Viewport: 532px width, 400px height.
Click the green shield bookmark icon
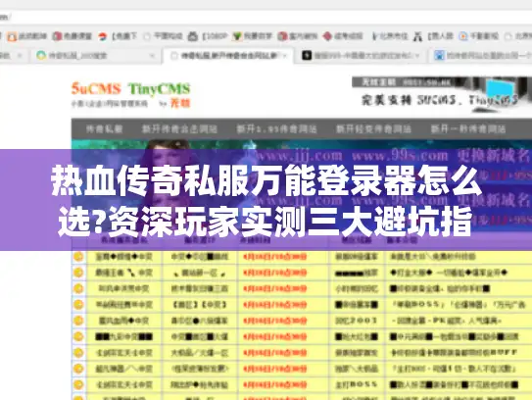coord(237,36)
